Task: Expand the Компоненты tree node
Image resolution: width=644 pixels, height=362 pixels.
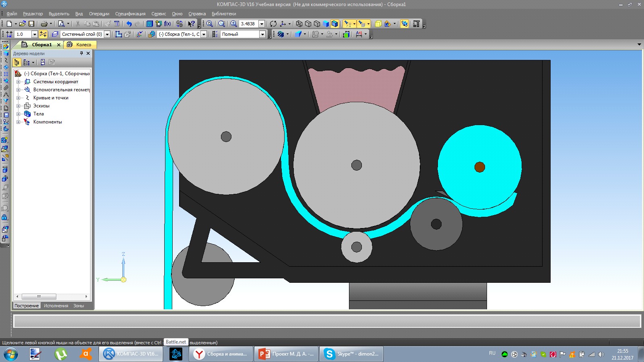Action: (x=18, y=122)
